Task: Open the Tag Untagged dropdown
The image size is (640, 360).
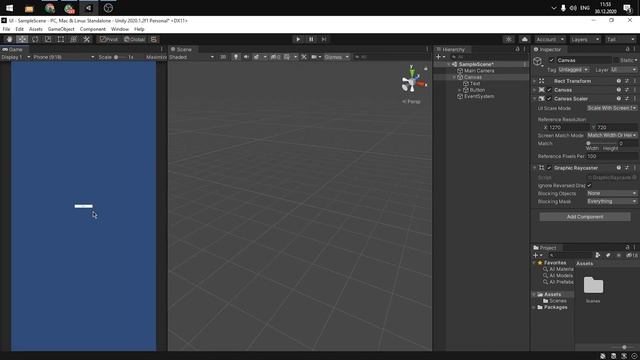Action: click(574, 70)
